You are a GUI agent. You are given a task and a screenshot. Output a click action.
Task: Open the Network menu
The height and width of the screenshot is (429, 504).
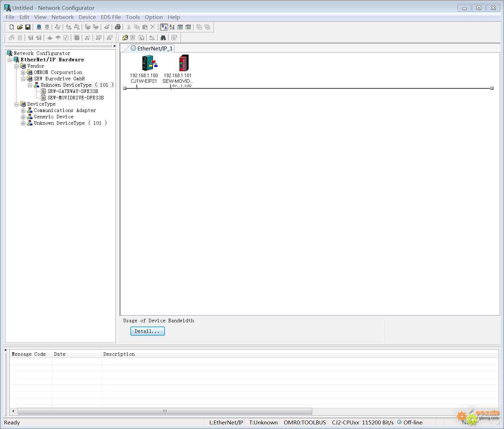coord(62,17)
